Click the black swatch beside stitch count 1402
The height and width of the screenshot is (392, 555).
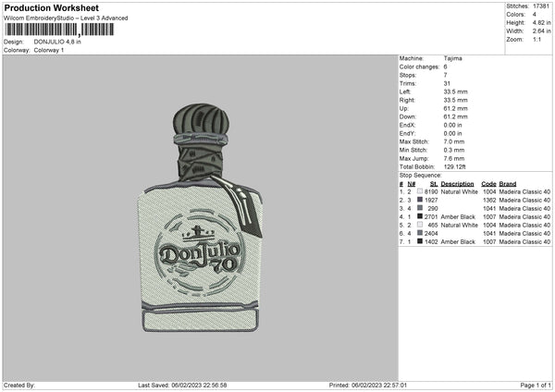point(420,241)
